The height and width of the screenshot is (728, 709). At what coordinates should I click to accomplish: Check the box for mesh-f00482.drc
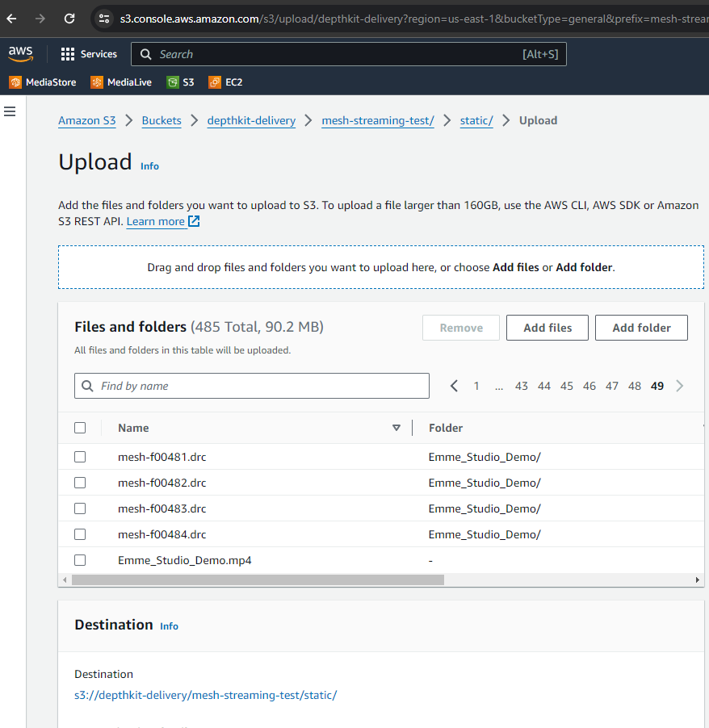point(80,483)
